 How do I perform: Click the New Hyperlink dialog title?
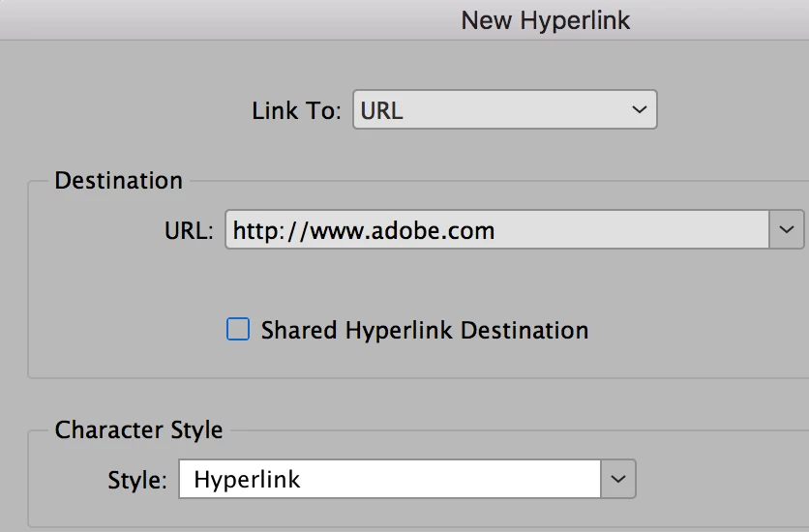[546, 21]
